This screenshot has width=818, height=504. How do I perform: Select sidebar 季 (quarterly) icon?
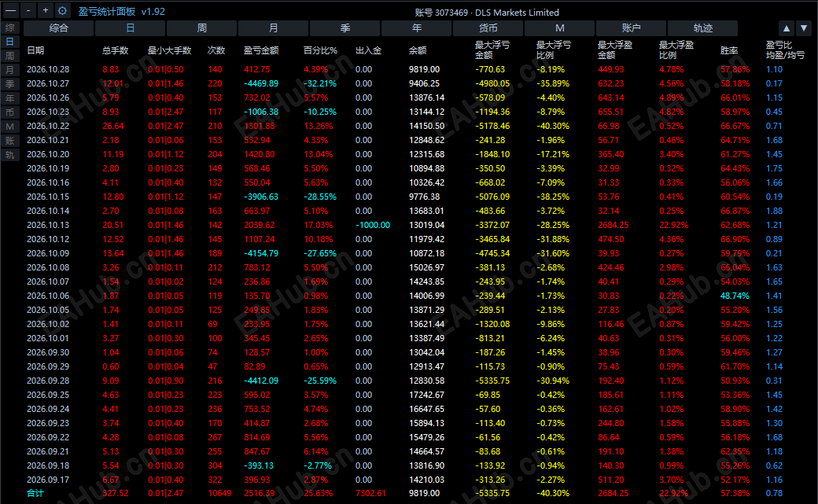[x=10, y=84]
